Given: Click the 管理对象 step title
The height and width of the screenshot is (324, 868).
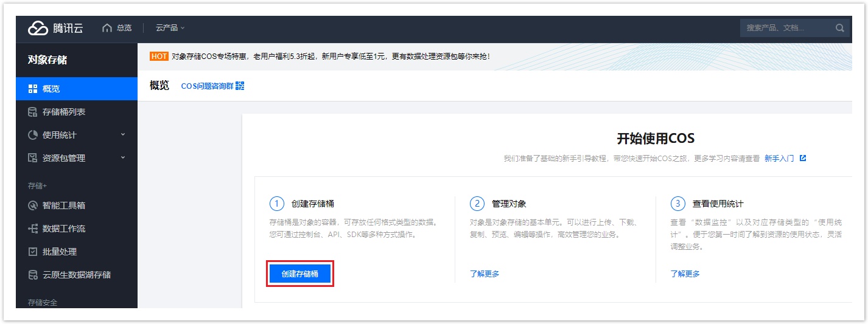Looking at the screenshot, I should (509, 204).
